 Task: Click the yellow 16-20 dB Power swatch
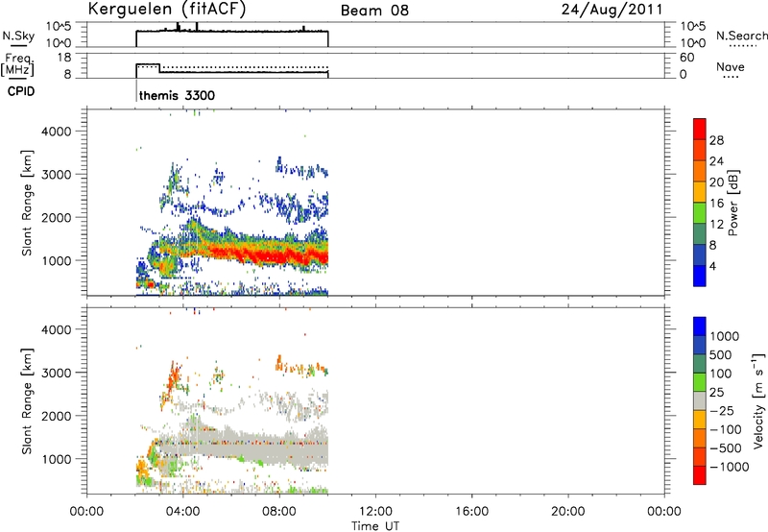[x=700, y=191]
